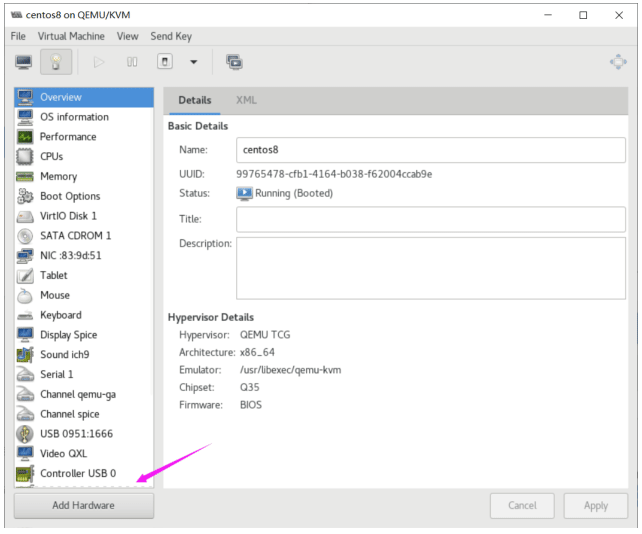Click the UUID value text
The height and width of the screenshot is (534, 642).
[334, 174]
